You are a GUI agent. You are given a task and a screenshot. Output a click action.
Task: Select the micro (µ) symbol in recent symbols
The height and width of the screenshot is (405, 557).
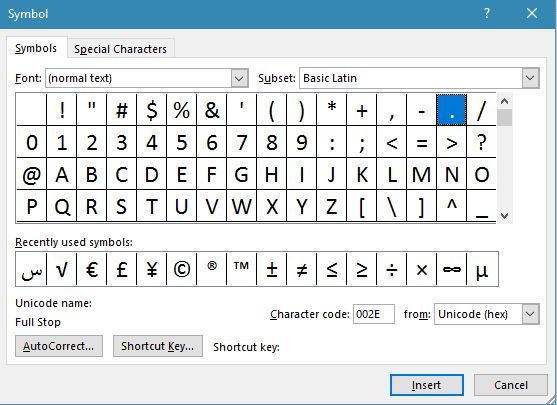(x=482, y=269)
